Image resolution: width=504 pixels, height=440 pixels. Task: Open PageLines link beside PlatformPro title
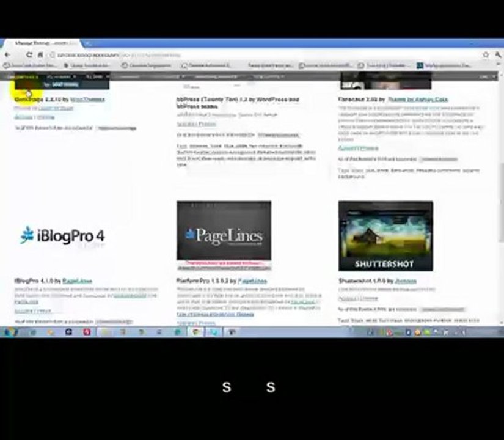pos(252,280)
